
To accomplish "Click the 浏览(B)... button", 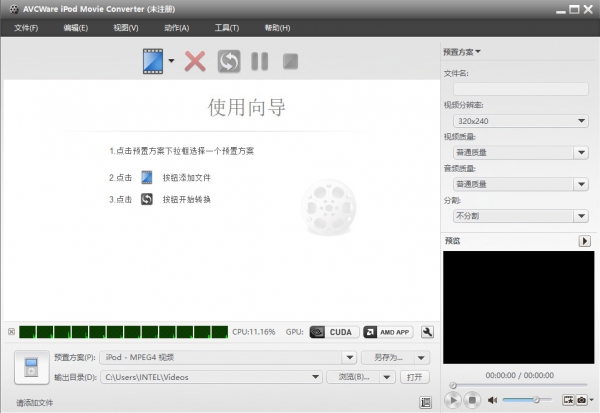I will [354, 377].
